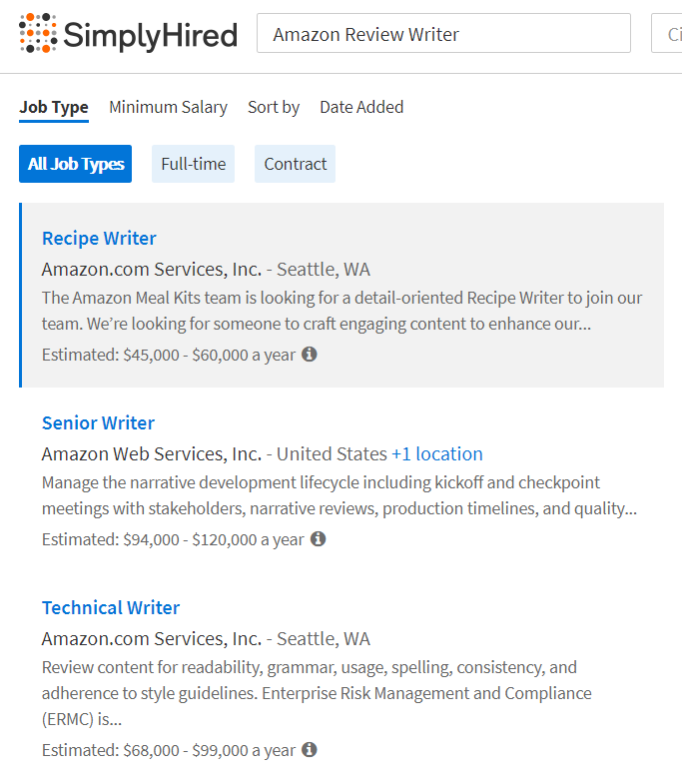
Task: Click info icon beside $94,000 - $120,000 estimate
Action: (x=318, y=539)
